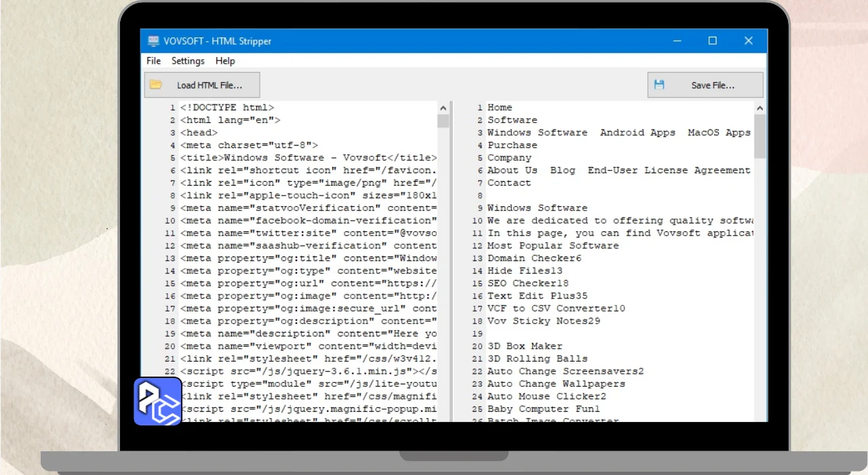Click the link rel="shortcut icon" line
This screenshot has width=868, height=475.
[x=309, y=170]
